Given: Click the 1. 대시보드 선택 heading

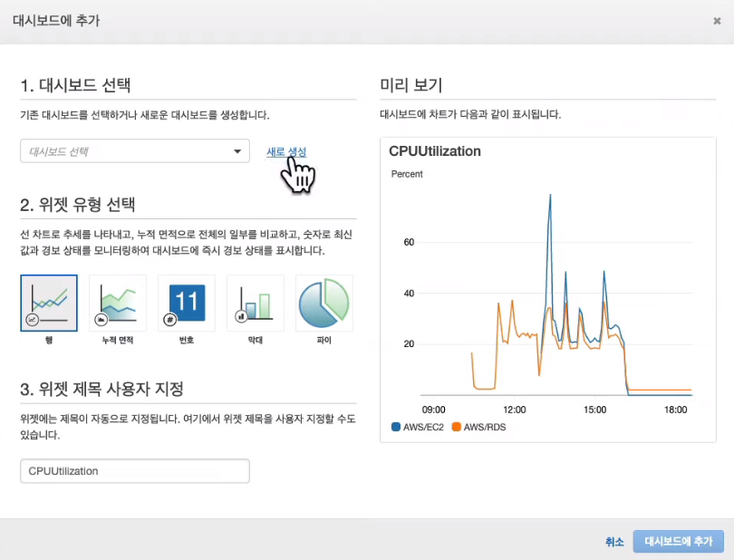Looking at the screenshot, I should point(75,85).
